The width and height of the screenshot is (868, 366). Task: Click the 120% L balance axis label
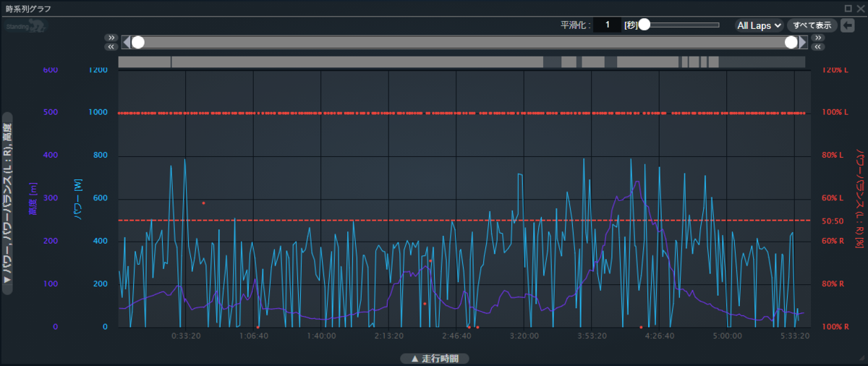coord(835,70)
